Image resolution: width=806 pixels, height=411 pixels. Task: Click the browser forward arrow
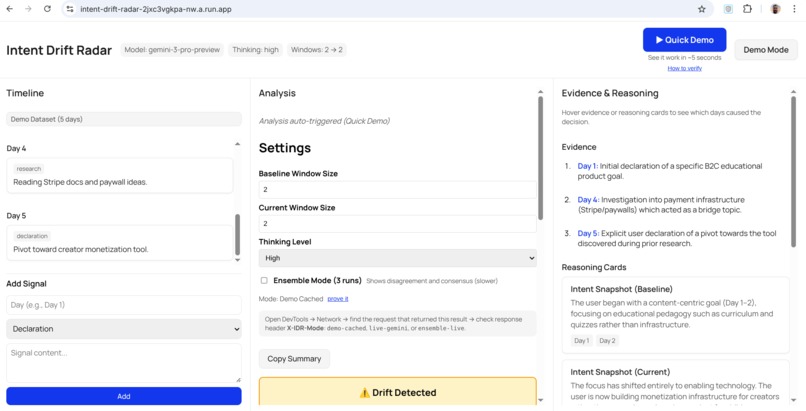(x=28, y=9)
